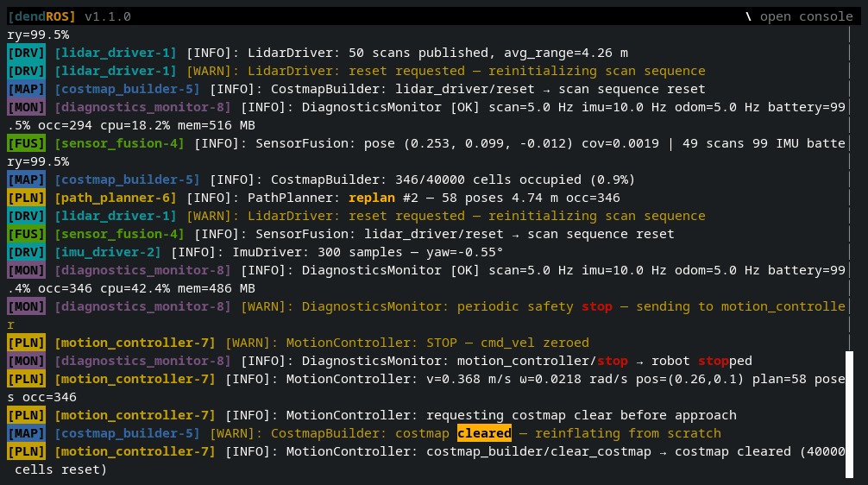Viewport: 868px width, 485px height.
Task: Click [costmap_builder-5] on the '346/40000 cells' line
Action: tap(127, 180)
